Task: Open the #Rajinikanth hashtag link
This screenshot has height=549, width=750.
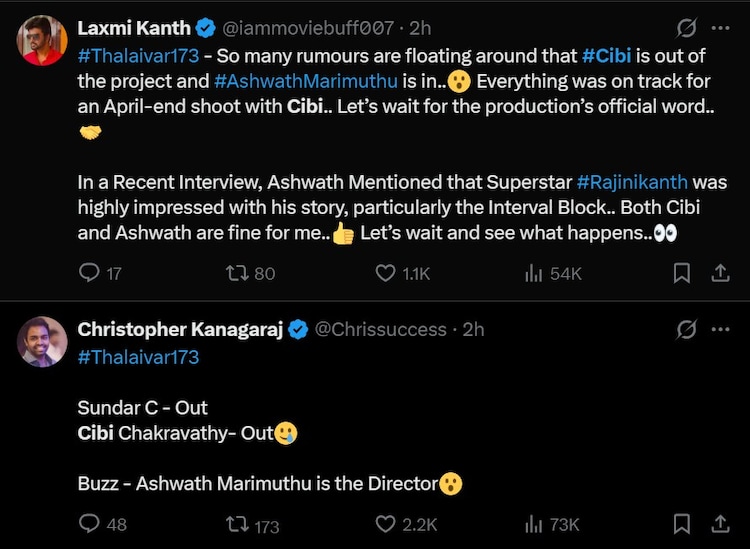Action: click(x=632, y=182)
